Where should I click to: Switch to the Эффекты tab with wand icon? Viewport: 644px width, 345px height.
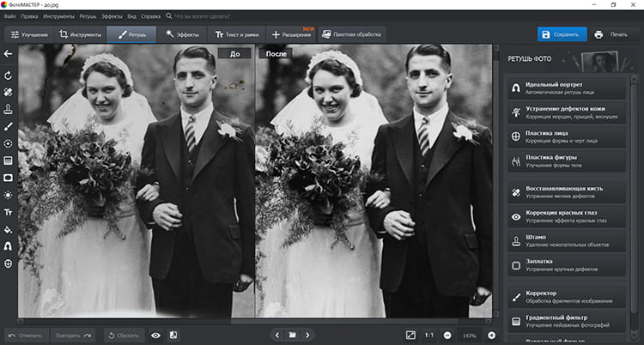pos(182,34)
